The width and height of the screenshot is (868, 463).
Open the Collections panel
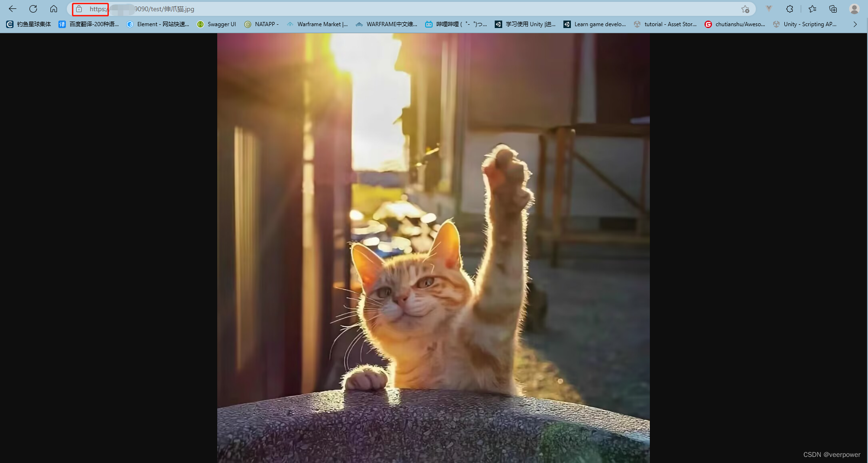[833, 9]
